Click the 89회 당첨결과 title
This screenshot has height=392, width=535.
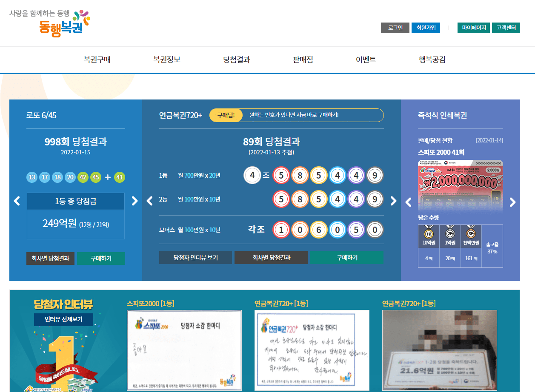pyautogui.click(x=272, y=142)
